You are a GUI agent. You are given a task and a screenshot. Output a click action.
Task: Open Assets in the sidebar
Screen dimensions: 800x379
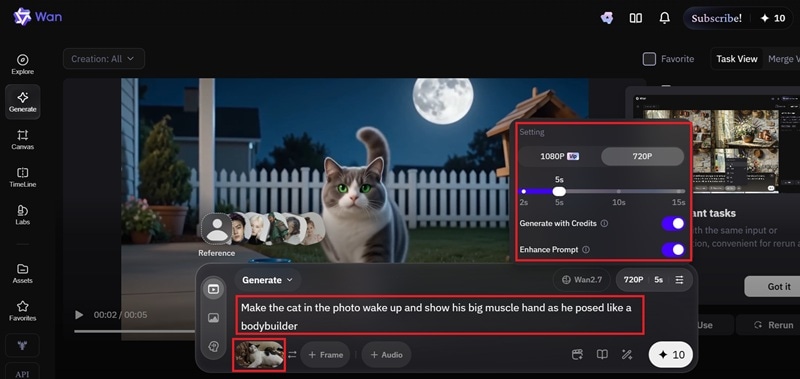[22, 273]
